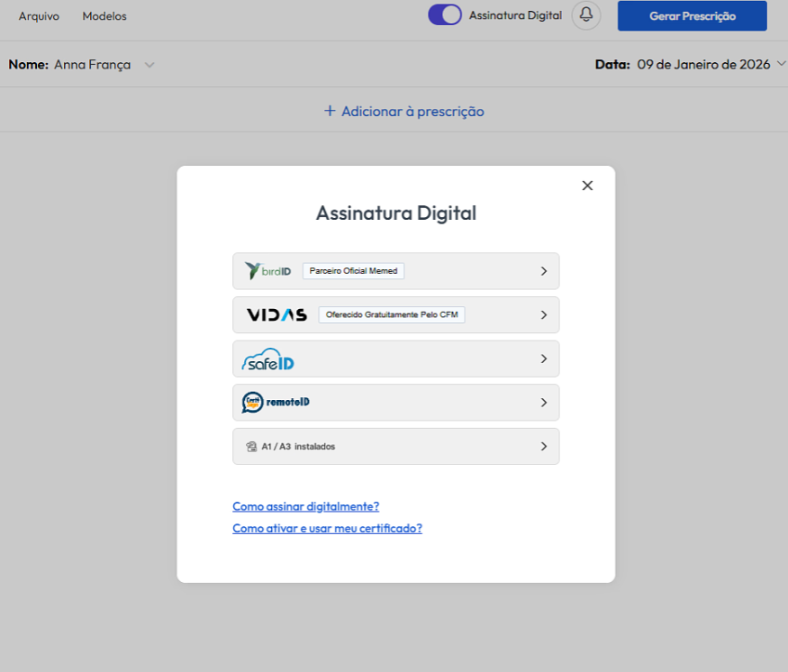Select the safeID cloud logo

[268, 359]
